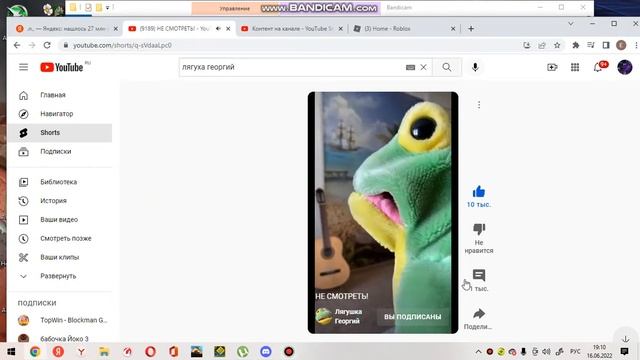The height and width of the screenshot is (360, 640).
Task: Click the ВЫ ПОДПИСАНЫ subscription button
Action: tap(413, 317)
